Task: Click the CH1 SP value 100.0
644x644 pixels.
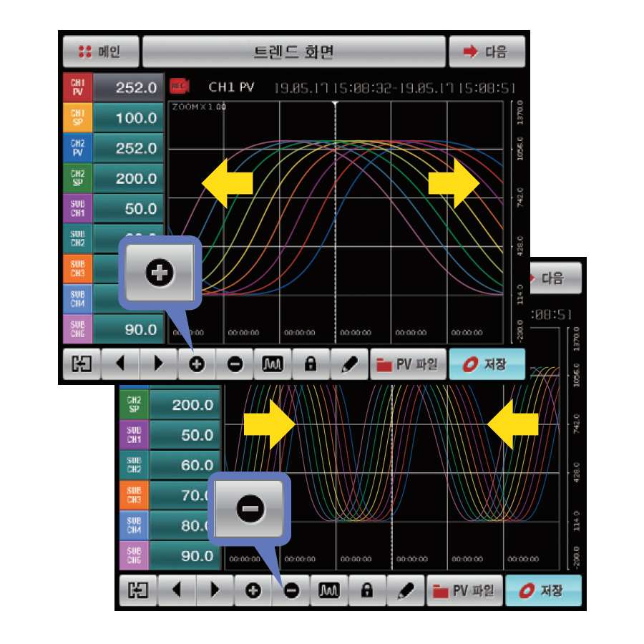Action: [x=129, y=117]
